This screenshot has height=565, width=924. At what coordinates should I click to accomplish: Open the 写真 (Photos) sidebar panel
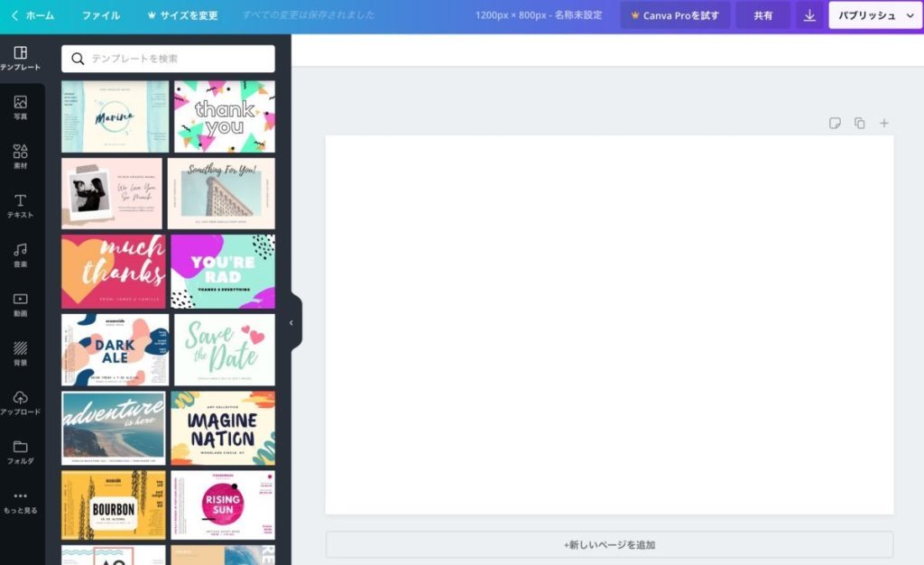point(21,107)
